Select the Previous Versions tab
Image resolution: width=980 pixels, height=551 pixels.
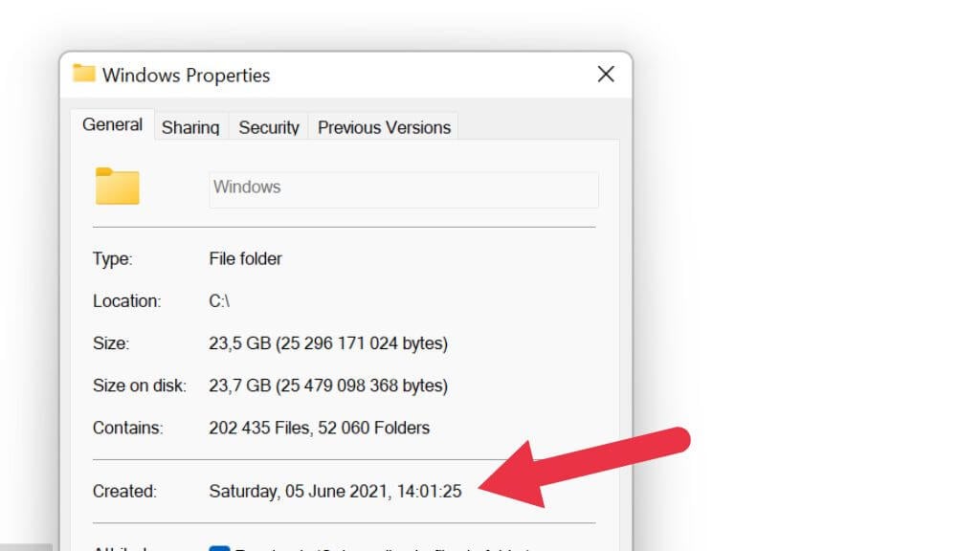click(384, 127)
